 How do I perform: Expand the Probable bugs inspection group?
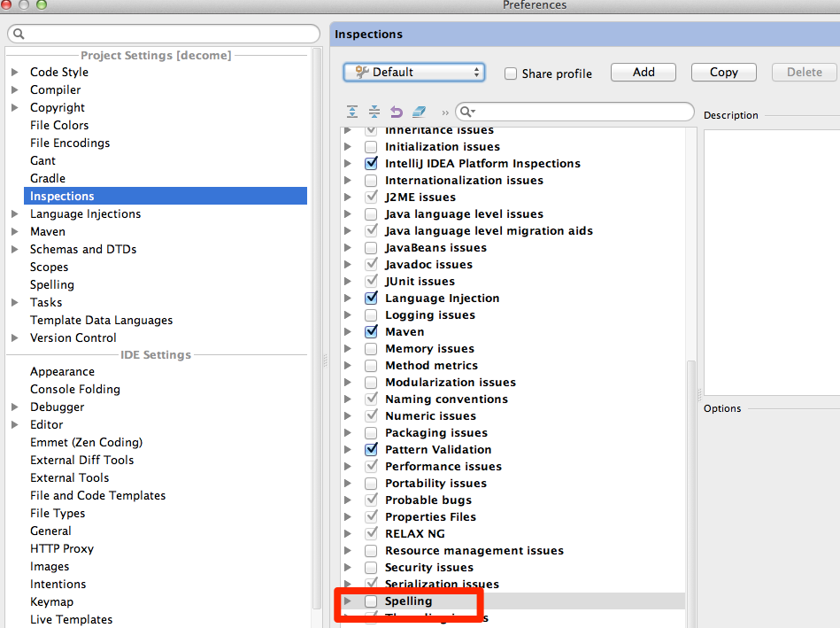pos(348,500)
